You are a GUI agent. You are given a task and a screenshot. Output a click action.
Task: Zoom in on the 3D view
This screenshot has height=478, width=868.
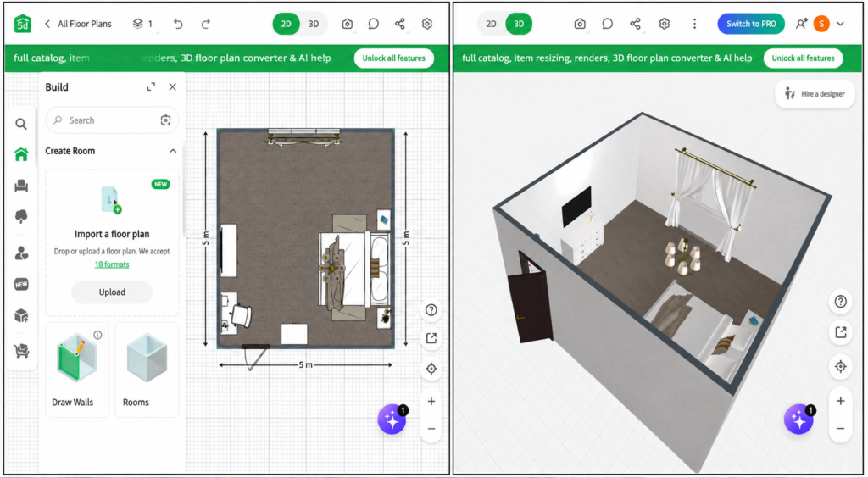tap(840, 401)
